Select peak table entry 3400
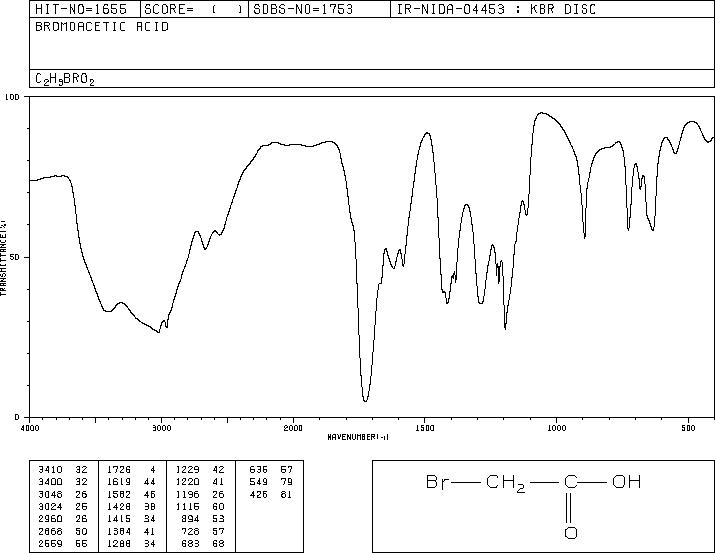The height and width of the screenshot is (553, 715). [x=50, y=482]
